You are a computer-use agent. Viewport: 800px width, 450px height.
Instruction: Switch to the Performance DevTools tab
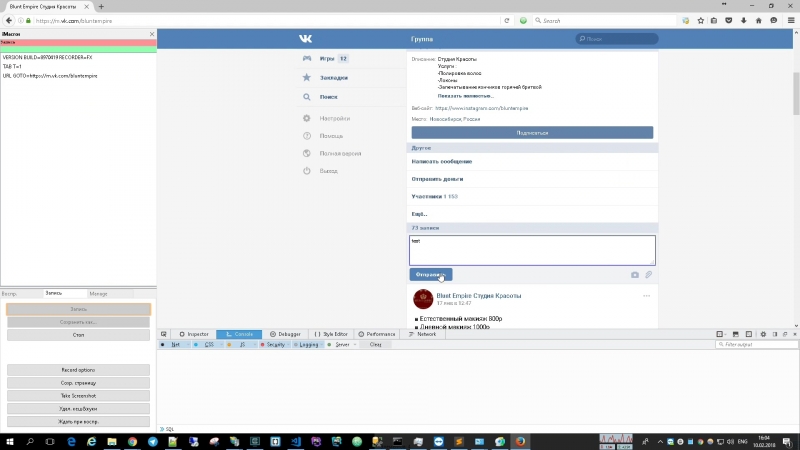[x=377, y=334]
